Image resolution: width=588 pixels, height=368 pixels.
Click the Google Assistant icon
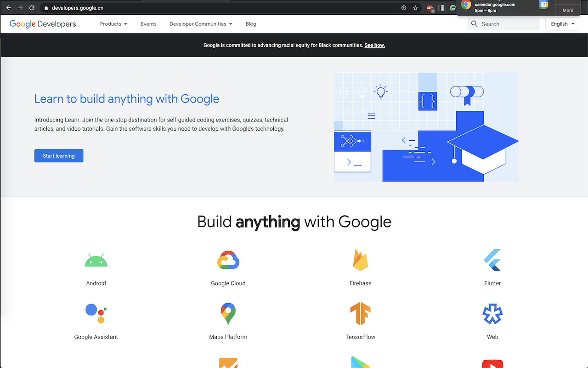(96, 313)
